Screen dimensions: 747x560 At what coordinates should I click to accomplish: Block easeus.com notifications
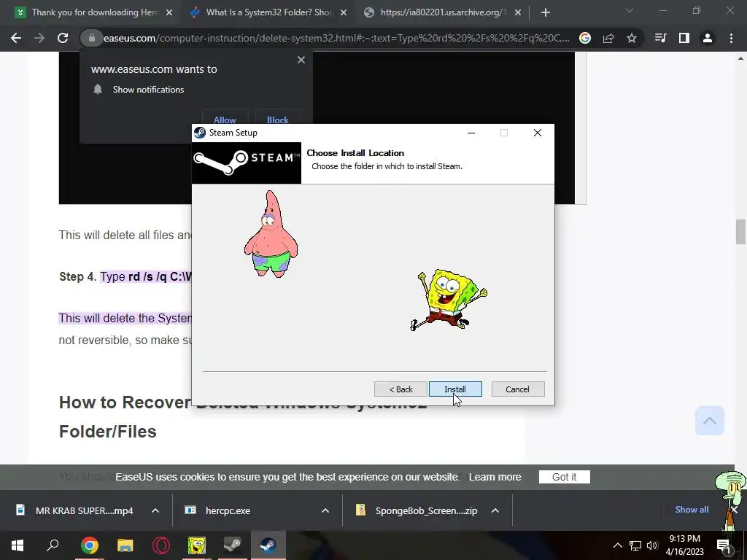(x=278, y=120)
